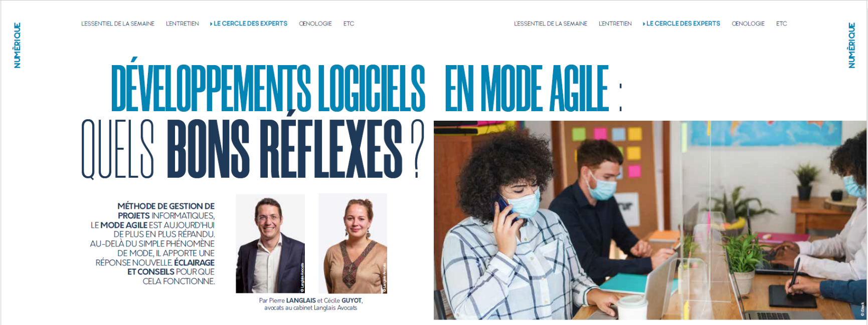This screenshot has height=325, width=868.
Task: Click LE CERCLE DES EXPERTS on right page
Action: pos(683,24)
